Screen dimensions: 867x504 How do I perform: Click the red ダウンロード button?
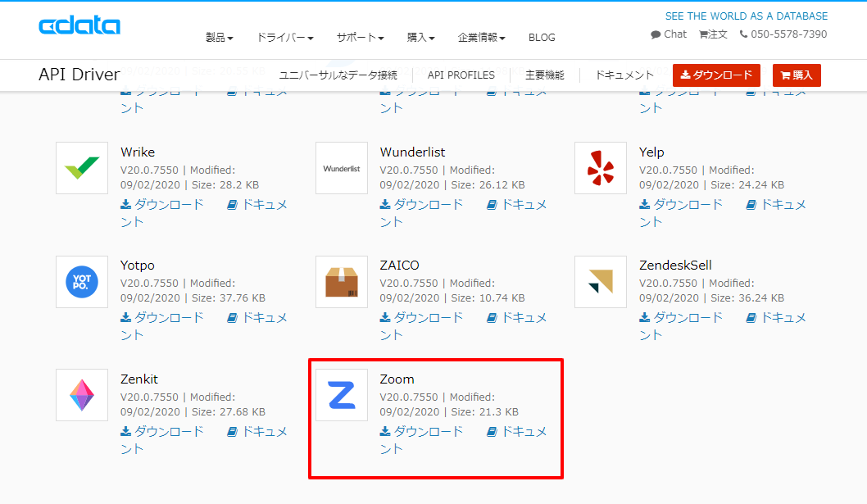tap(716, 75)
